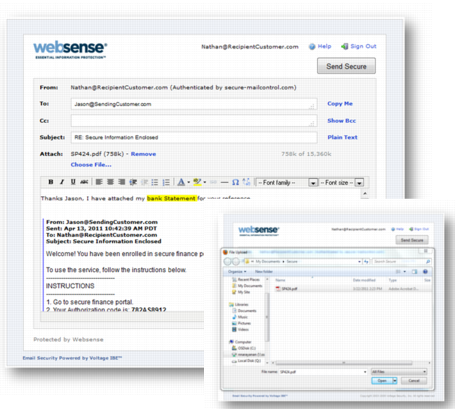Show the Bcc field
458x409 pixels.
[x=342, y=121]
